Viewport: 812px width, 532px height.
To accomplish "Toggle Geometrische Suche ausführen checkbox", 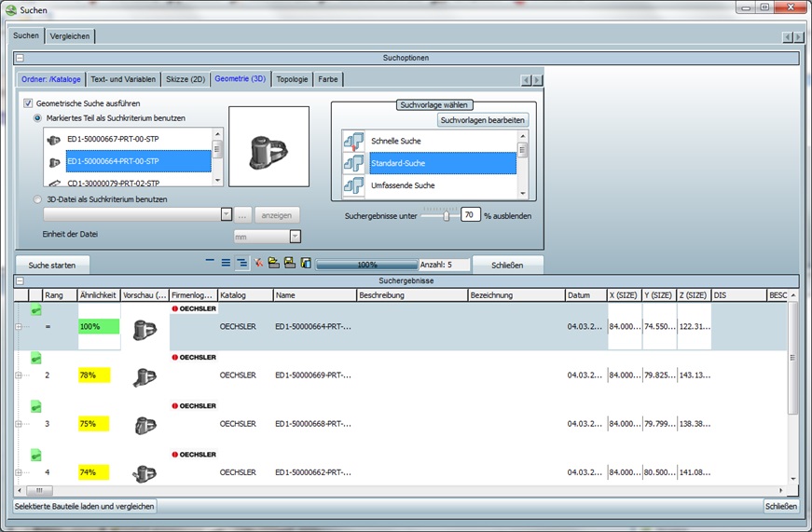I will 28,103.
